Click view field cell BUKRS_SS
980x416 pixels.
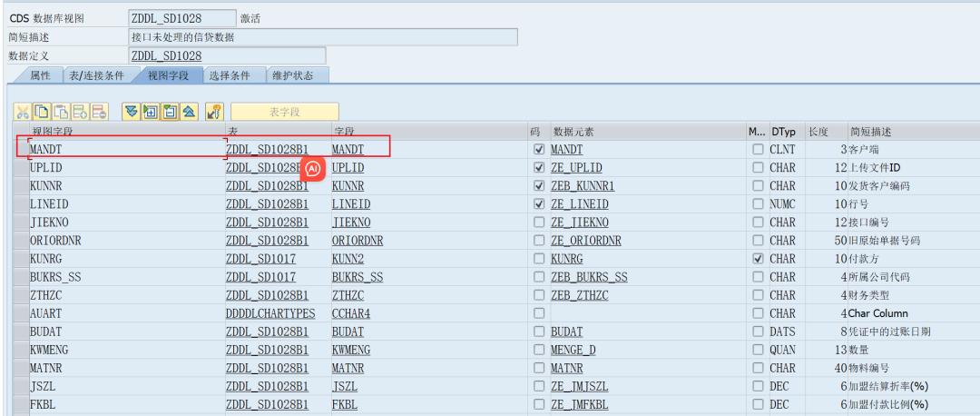point(127,277)
